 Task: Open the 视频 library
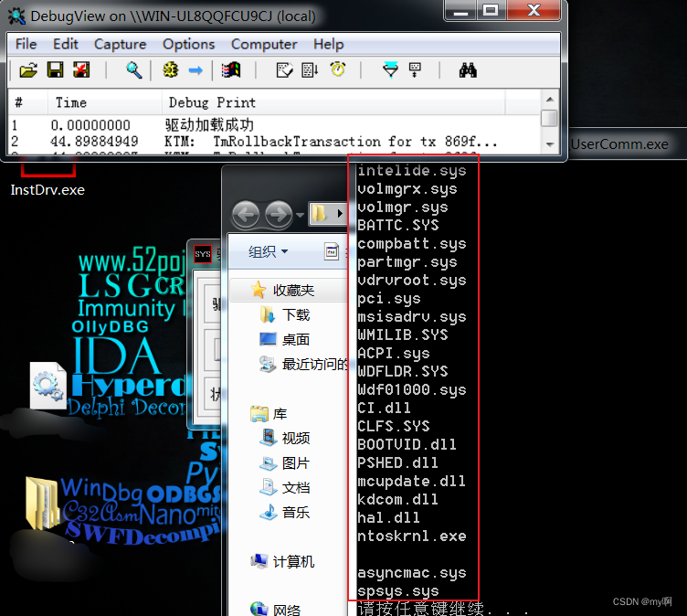coord(285,438)
